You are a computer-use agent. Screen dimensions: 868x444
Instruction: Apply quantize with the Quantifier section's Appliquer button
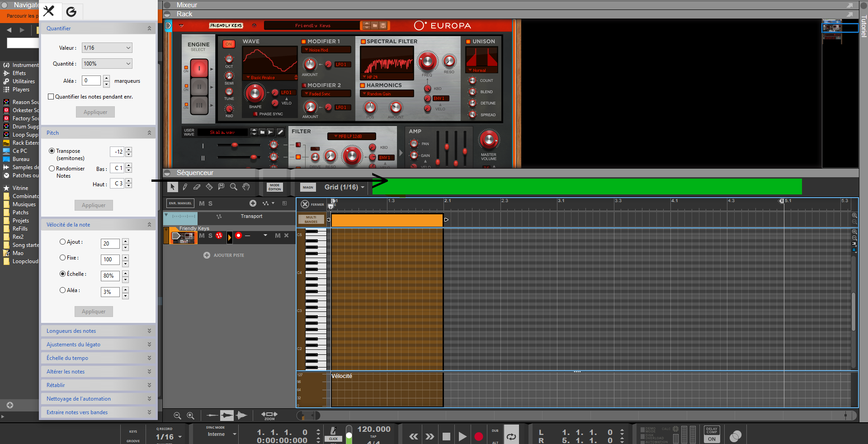coord(95,112)
